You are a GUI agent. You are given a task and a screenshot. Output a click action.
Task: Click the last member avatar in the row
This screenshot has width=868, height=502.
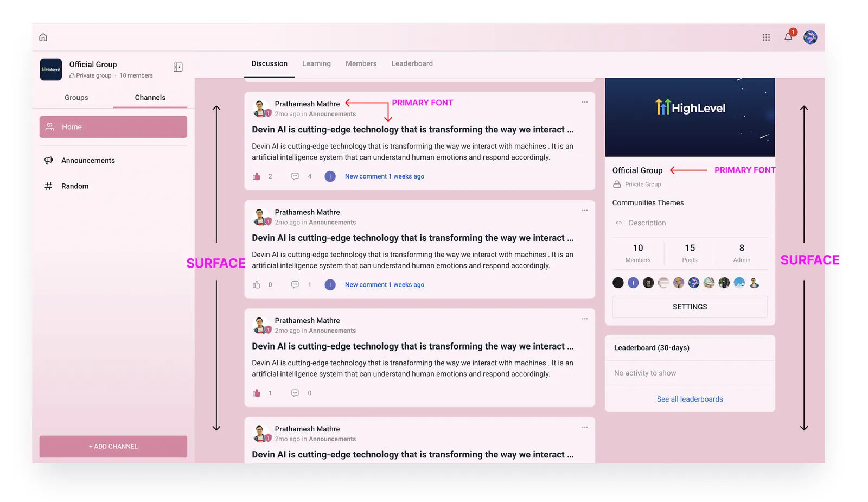[x=754, y=283]
